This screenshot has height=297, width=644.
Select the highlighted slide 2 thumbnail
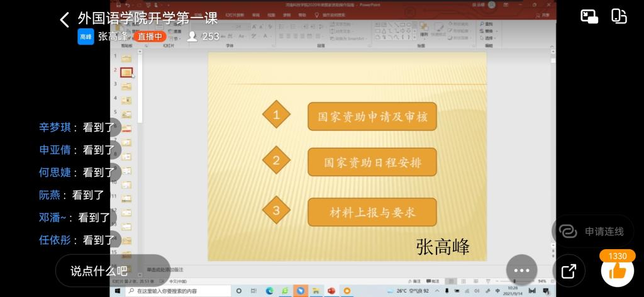[126, 72]
